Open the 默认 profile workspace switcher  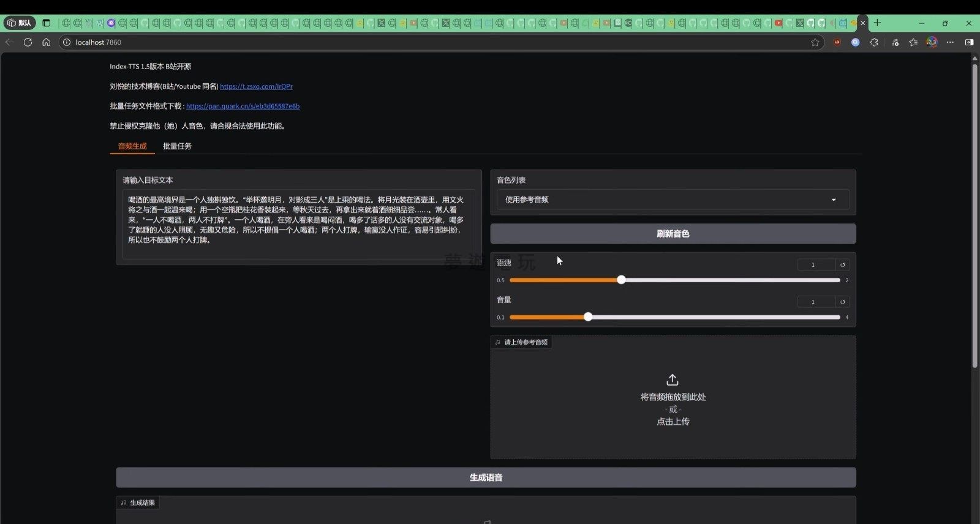click(19, 23)
